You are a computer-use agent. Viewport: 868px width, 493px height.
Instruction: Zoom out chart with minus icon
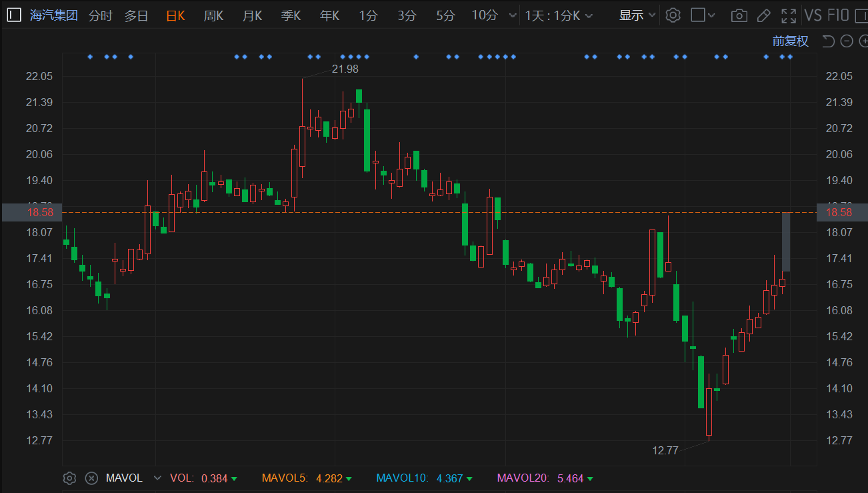[847, 41]
